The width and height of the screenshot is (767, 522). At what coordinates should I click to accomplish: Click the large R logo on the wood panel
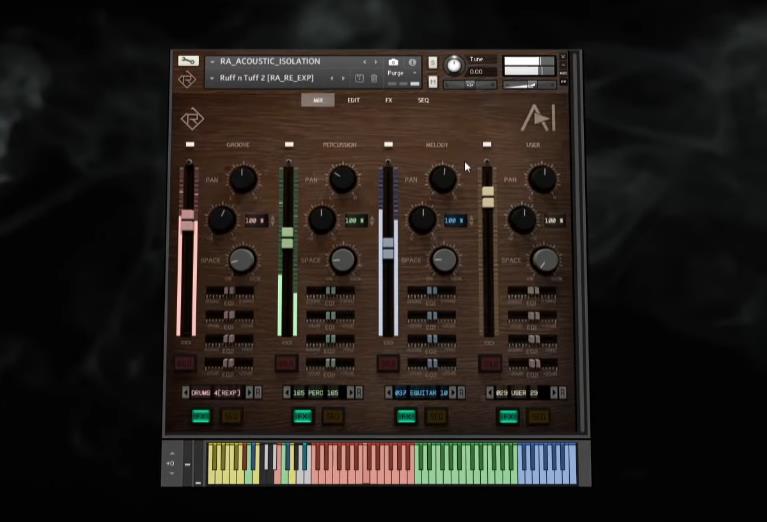(192, 119)
